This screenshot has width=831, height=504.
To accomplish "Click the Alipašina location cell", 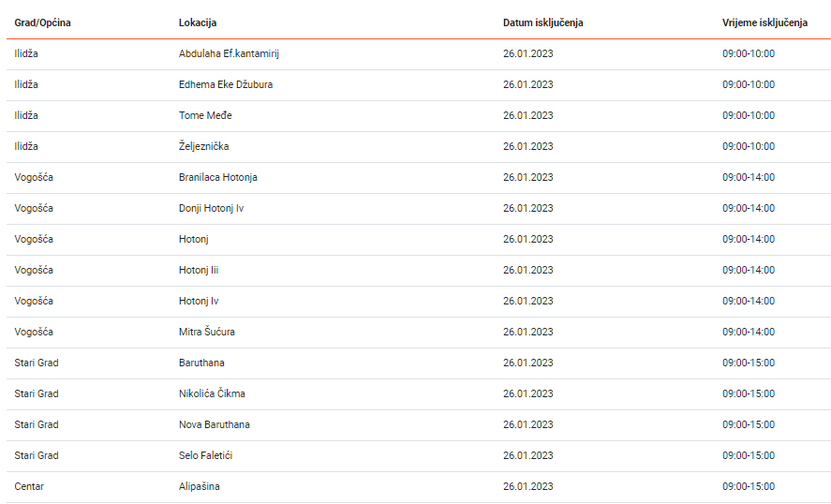I will pyautogui.click(x=199, y=486).
